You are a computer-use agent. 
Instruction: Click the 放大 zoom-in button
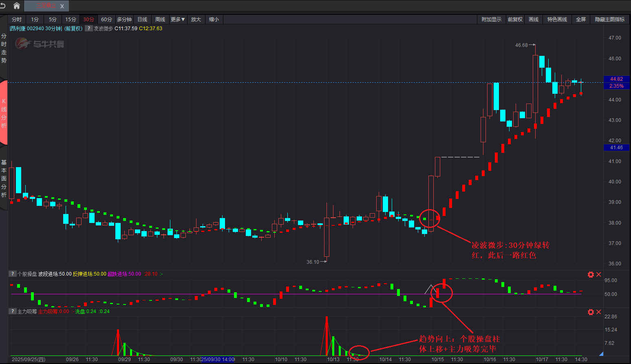click(x=196, y=20)
